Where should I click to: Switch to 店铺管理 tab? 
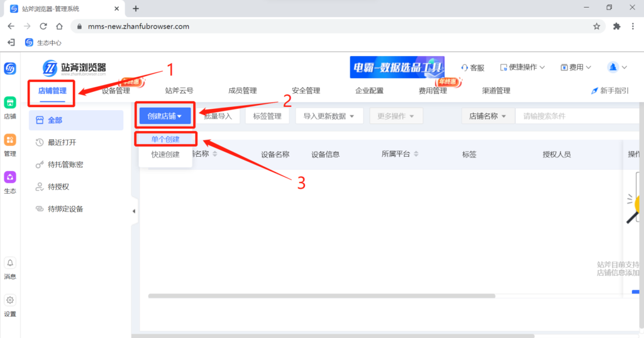pyautogui.click(x=52, y=91)
